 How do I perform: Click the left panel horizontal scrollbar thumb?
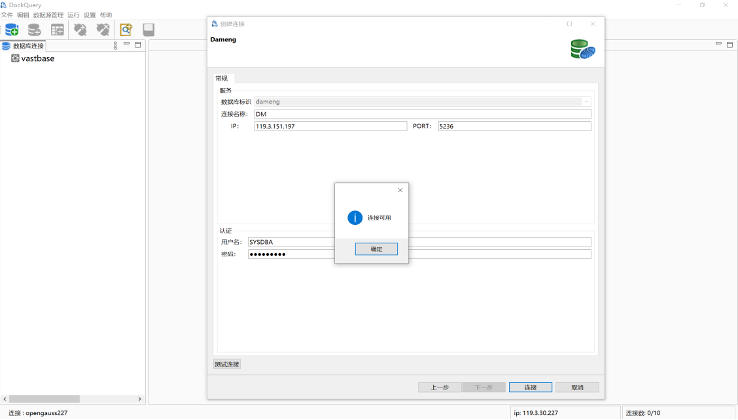pos(44,399)
